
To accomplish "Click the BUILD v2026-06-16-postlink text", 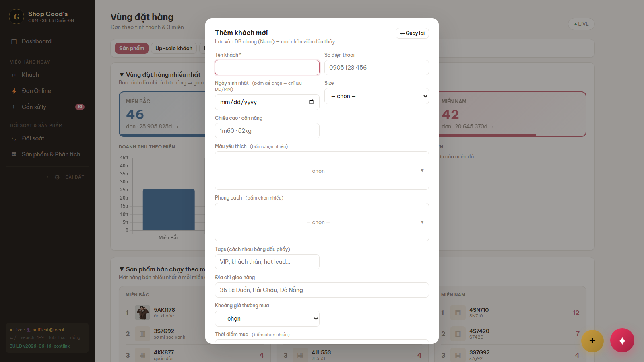I will point(40,346).
